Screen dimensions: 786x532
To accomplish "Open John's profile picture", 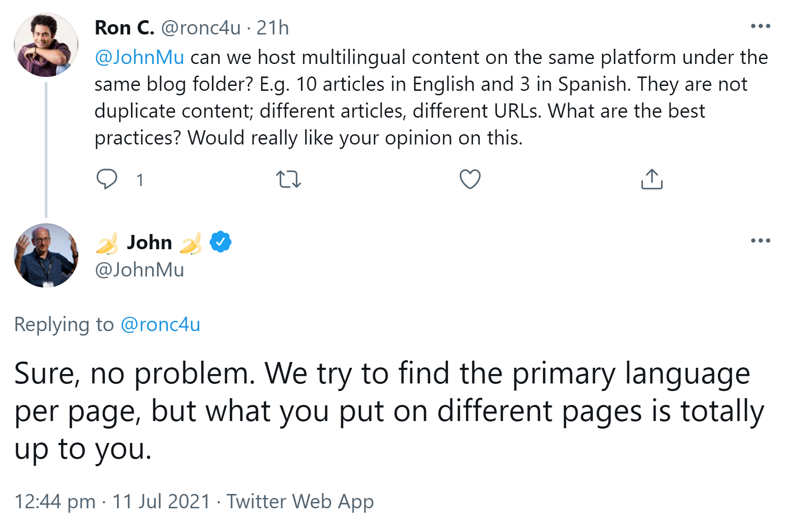I will (x=46, y=255).
